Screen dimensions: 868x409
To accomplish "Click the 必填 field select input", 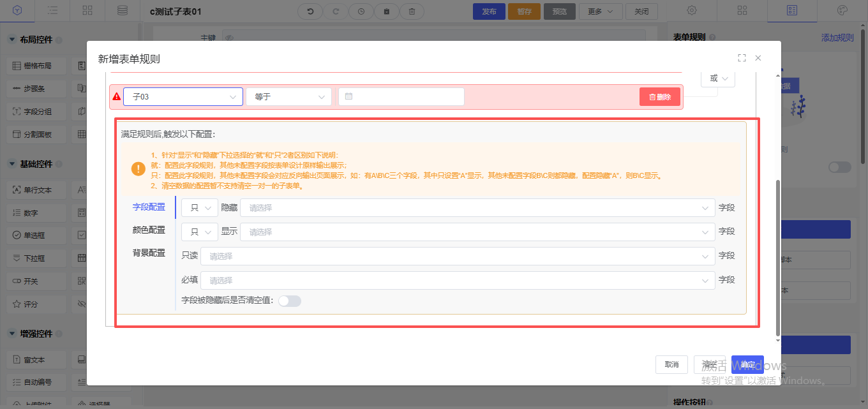I will coord(457,281).
